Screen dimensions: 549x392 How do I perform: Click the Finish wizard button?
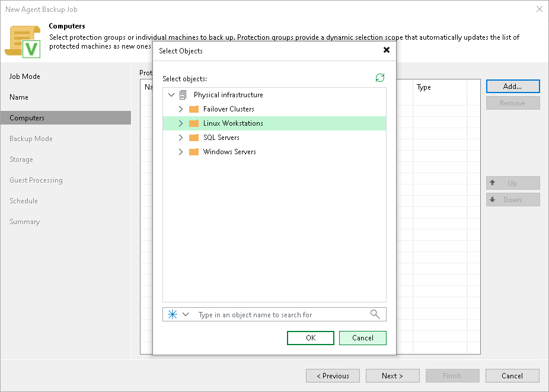452,376
